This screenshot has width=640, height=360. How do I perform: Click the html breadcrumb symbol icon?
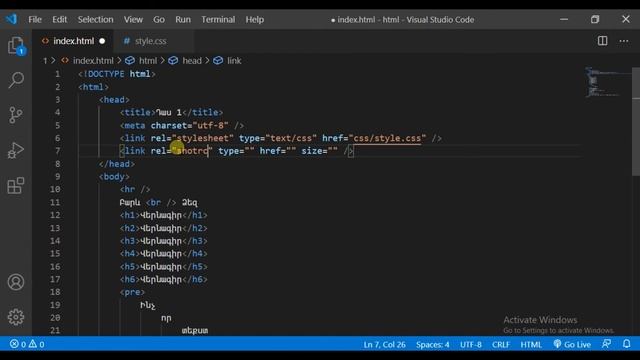[130, 60]
